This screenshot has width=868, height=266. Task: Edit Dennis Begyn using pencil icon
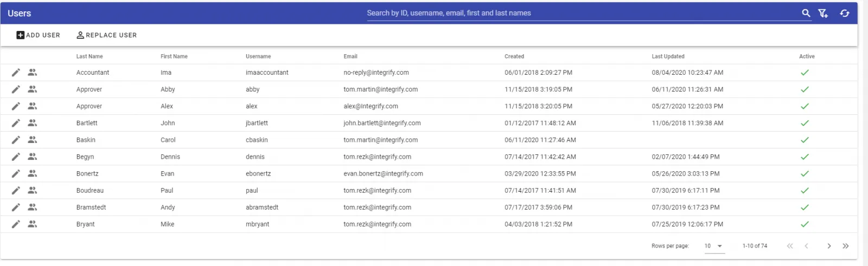click(x=16, y=156)
